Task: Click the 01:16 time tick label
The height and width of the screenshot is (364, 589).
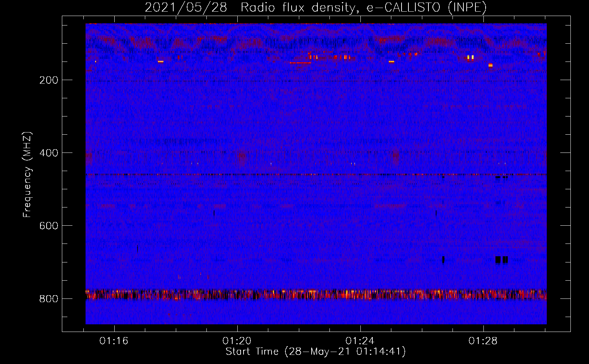Action: (x=114, y=341)
